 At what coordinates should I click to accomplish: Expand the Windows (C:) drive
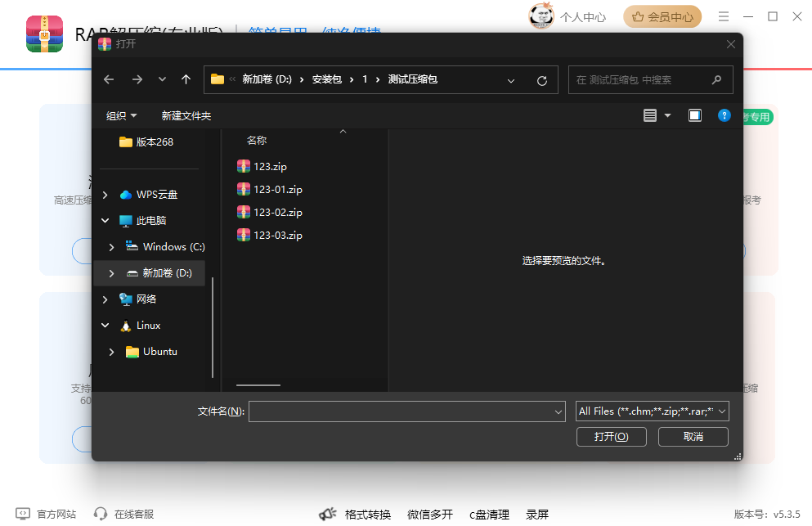pyautogui.click(x=111, y=246)
